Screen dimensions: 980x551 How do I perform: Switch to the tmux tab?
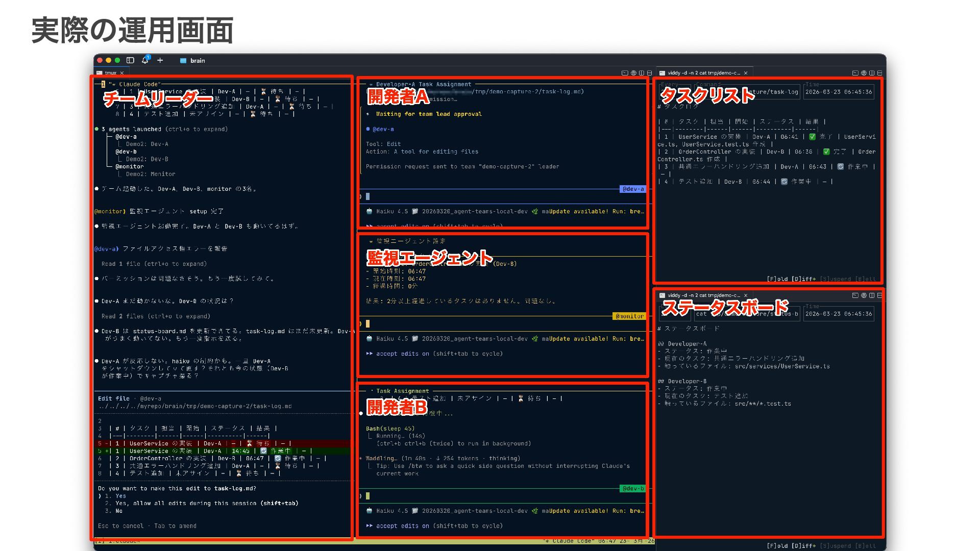point(110,73)
